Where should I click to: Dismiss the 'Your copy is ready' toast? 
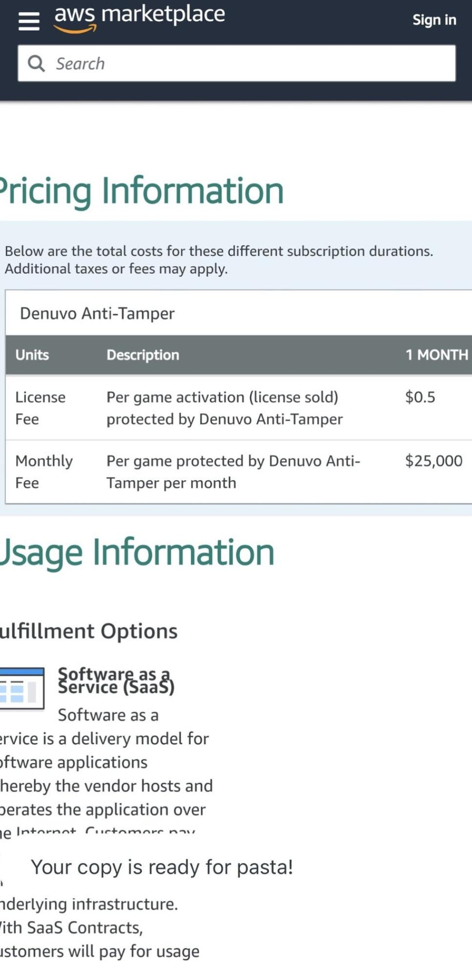pyautogui.click(x=162, y=867)
